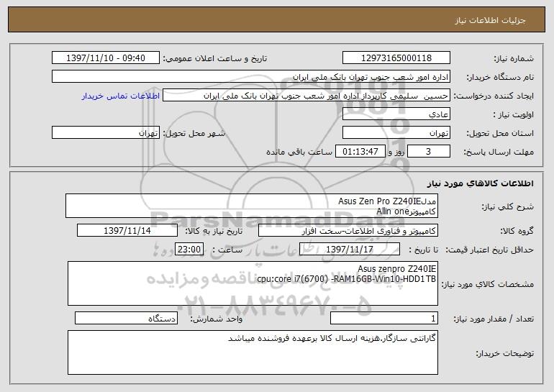Click the label واحد شمارش

pos(217,319)
